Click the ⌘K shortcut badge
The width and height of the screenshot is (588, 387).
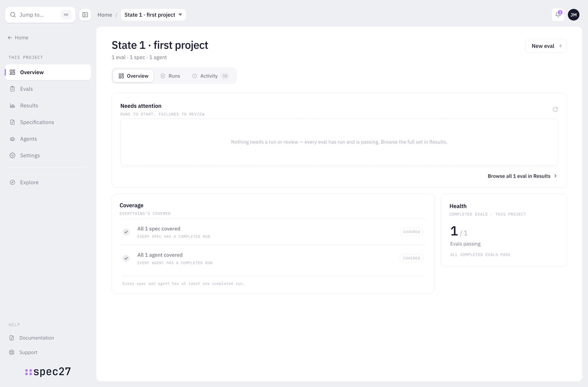[x=66, y=15]
